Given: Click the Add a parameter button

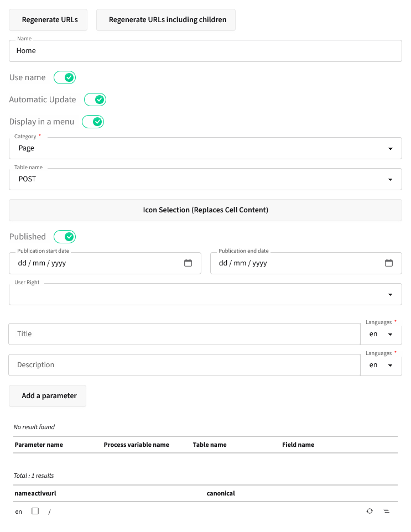Looking at the screenshot, I should pyautogui.click(x=48, y=396).
